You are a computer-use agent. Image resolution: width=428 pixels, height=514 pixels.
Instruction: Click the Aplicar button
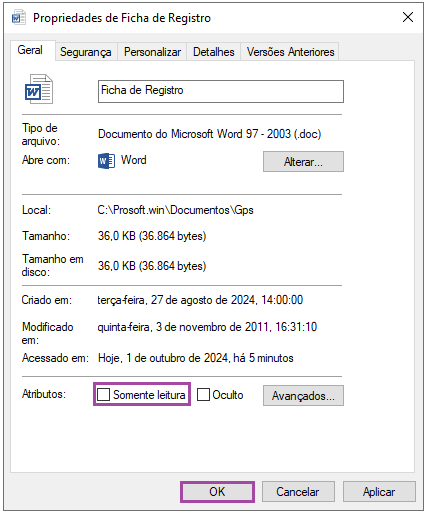coord(379,492)
